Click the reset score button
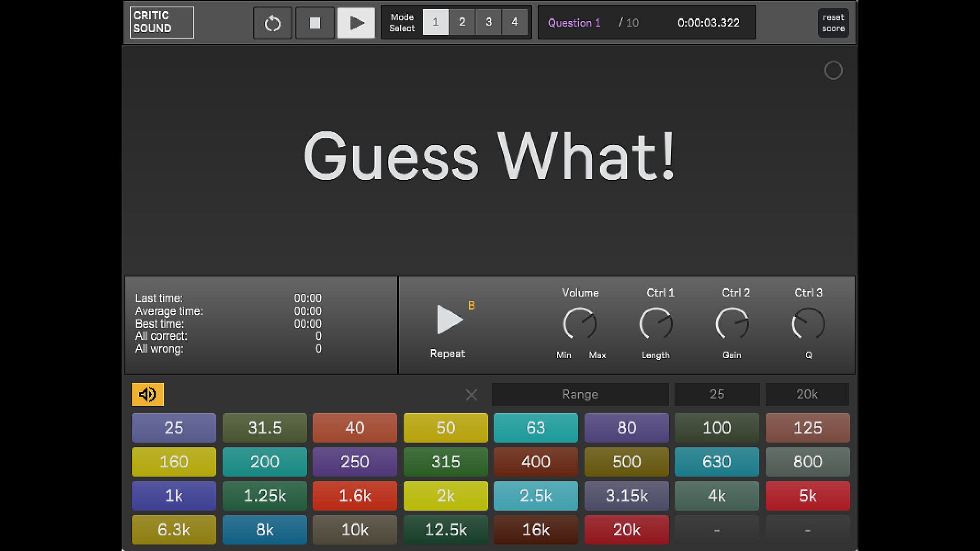 click(833, 23)
